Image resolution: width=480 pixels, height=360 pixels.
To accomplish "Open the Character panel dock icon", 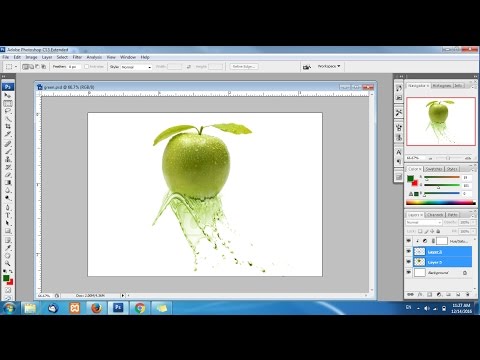I will coord(399,152).
